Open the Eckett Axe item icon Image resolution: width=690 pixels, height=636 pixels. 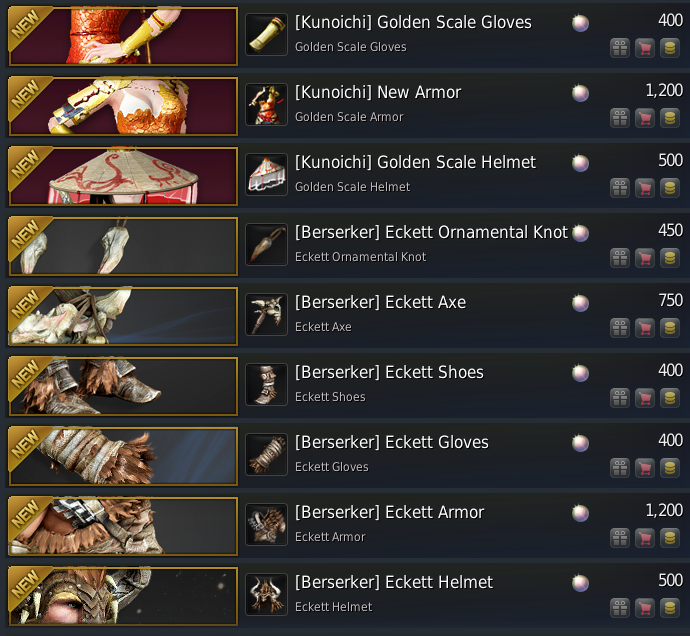point(266,314)
